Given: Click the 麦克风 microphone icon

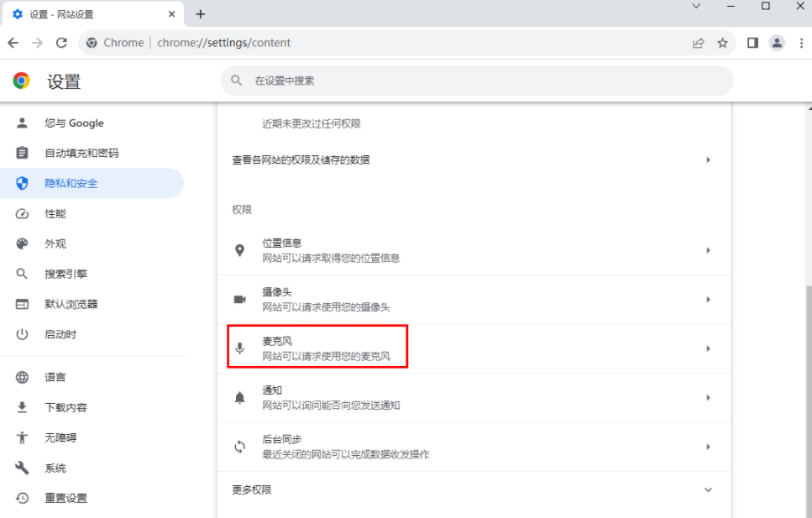Looking at the screenshot, I should (x=239, y=348).
